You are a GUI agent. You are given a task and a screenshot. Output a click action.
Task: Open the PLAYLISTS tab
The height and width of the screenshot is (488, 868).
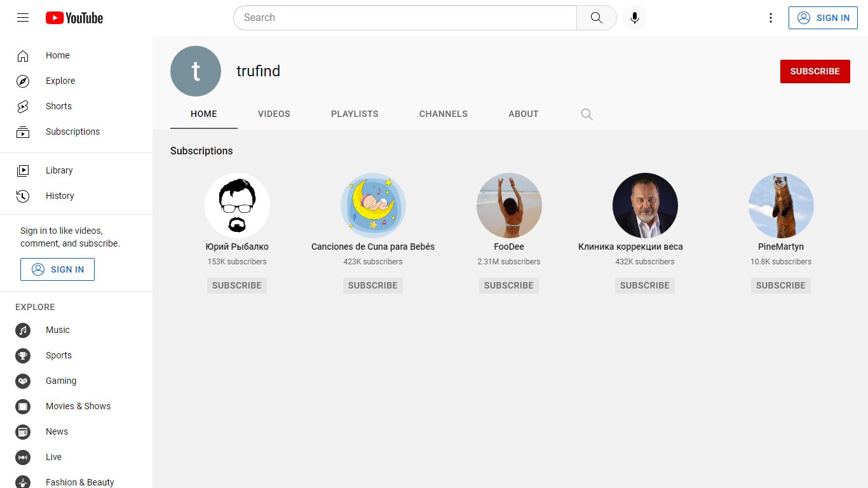click(355, 114)
